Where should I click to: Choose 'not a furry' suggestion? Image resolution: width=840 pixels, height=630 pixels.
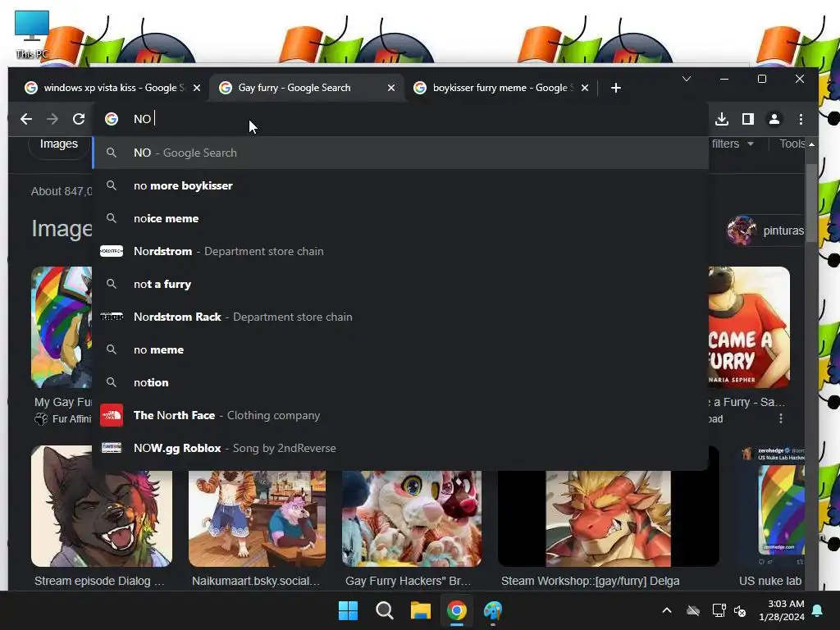[400, 284]
